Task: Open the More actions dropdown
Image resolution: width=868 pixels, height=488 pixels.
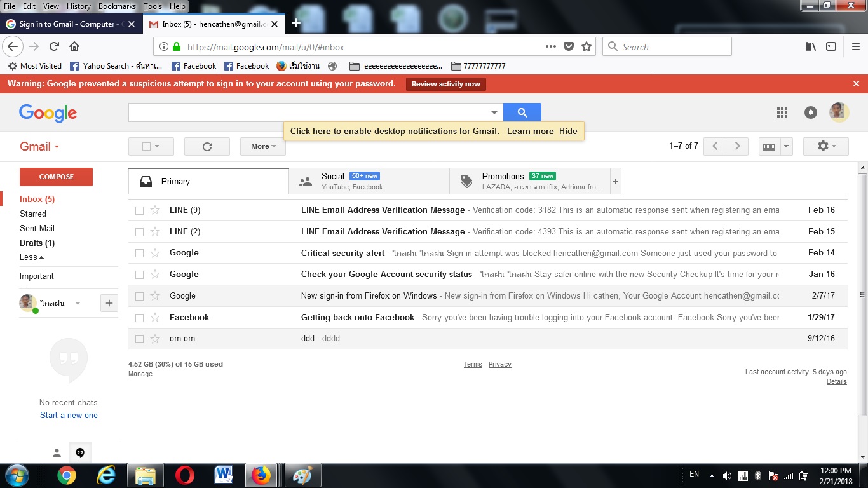Action: point(263,146)
